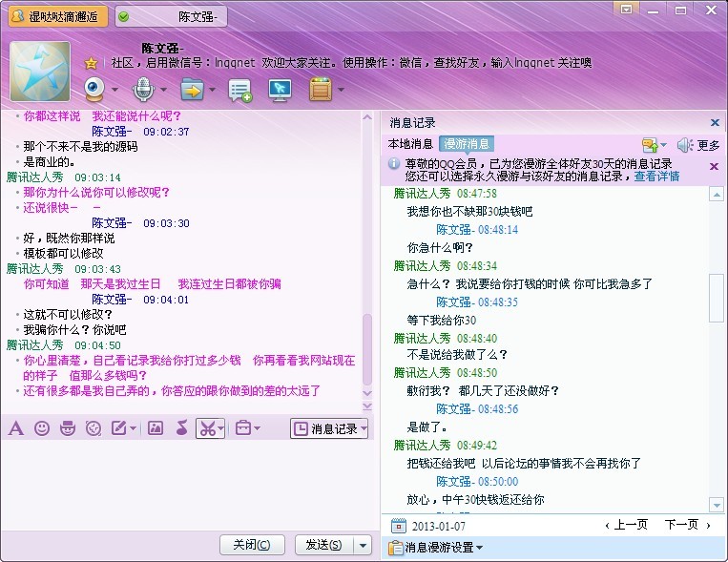The image size is (728, 562).
Task: Click sender name 陈文强- at 08:48:14
Action: [x=455, y=230]
